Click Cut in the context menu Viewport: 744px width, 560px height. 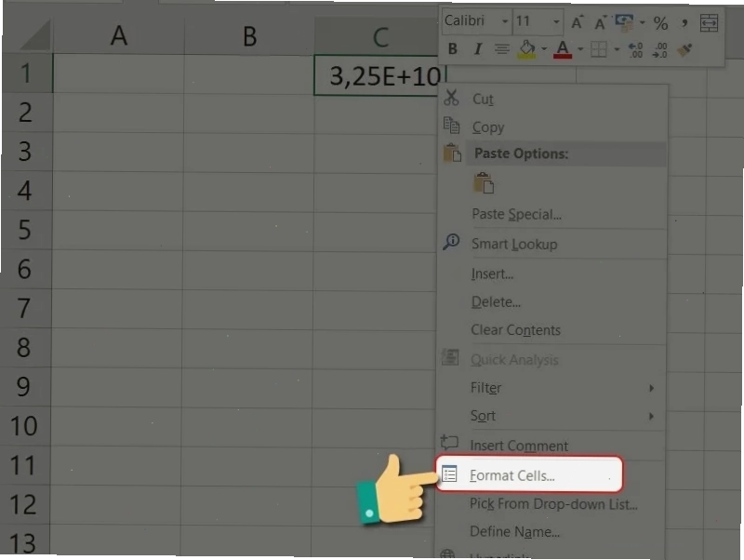click(x=483, y=99)
